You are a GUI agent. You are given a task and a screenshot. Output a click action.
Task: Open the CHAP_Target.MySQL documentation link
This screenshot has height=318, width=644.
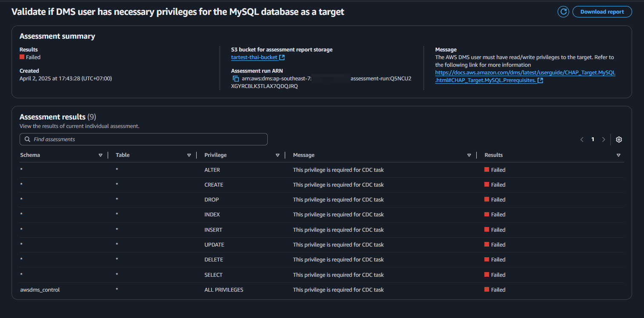pyautogui.click(x=525, y=77)
